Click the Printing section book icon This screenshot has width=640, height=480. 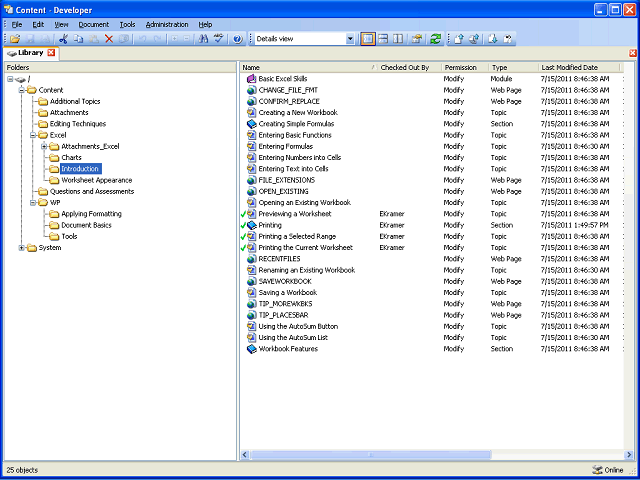[252, 225]
